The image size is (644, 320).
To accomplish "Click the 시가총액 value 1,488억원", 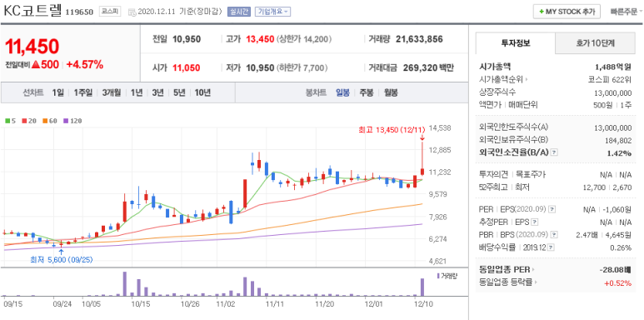I will click(x=613, y=67).
